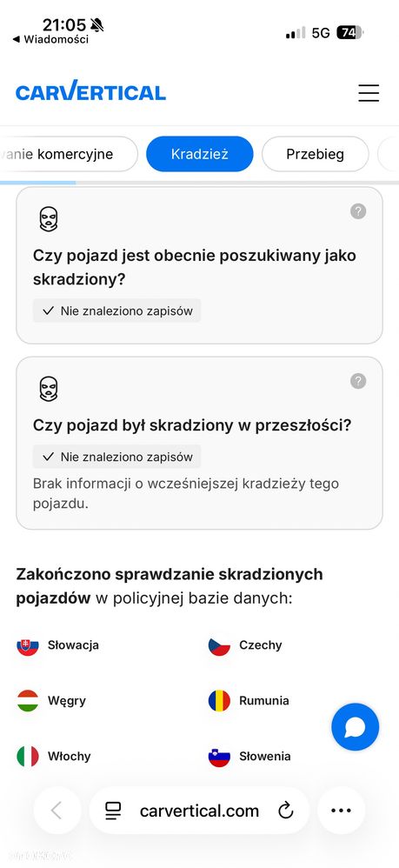Open browser more options menu

pos(341,811)
